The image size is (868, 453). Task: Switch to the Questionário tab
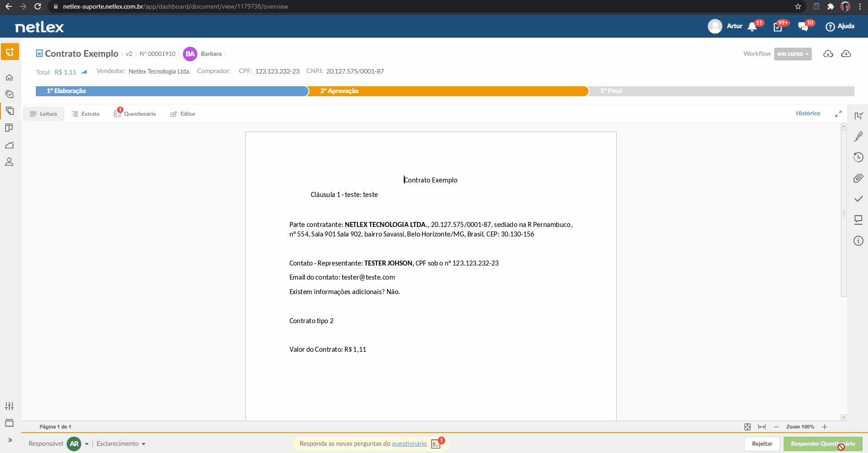click(135, 114)
